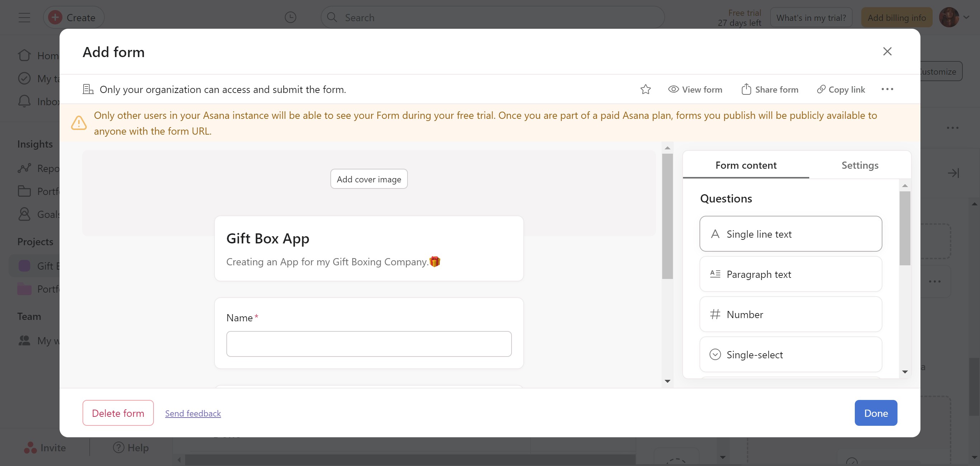Switch to the Settings tab
Image resolution: width=980 pixels, height=466 pixels.
pos(859,165)
